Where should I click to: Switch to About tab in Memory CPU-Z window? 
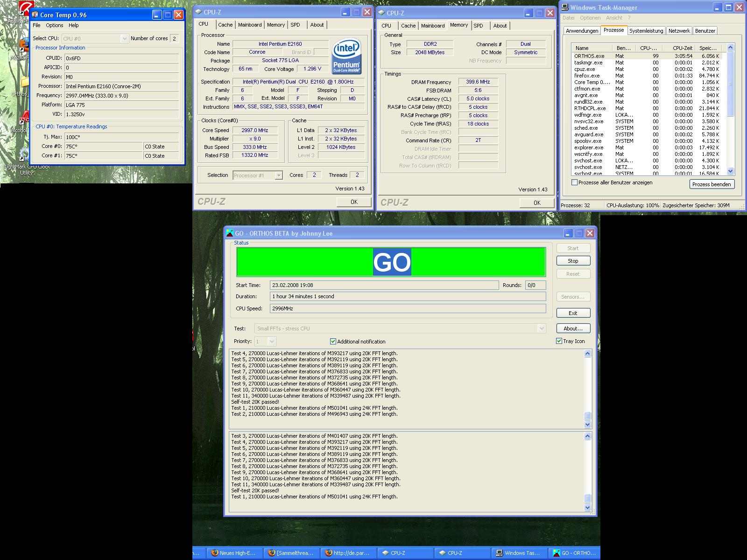click(x=500, y=26)
